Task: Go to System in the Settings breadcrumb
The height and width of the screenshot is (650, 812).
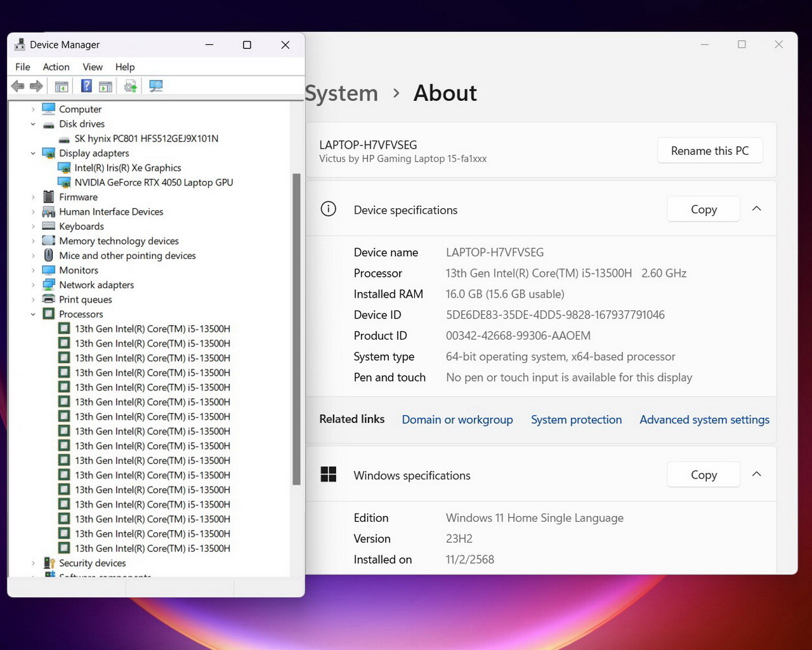Action: coord(342,93)
